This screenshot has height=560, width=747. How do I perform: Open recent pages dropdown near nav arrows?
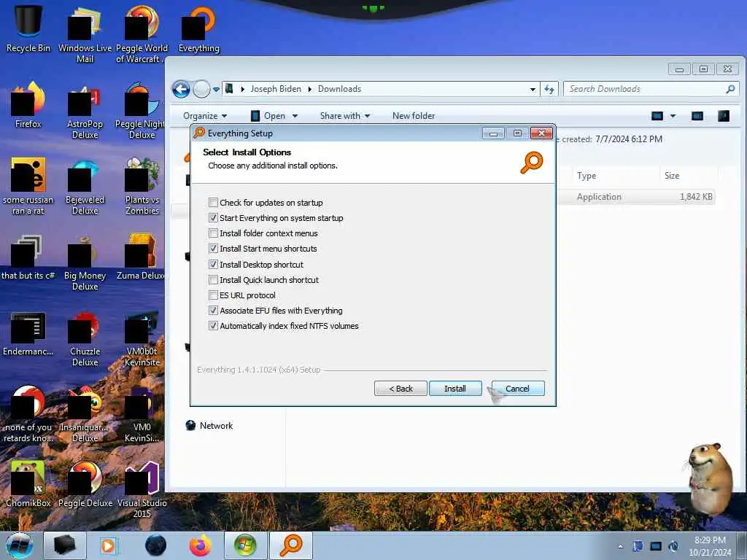pos(216,89)
